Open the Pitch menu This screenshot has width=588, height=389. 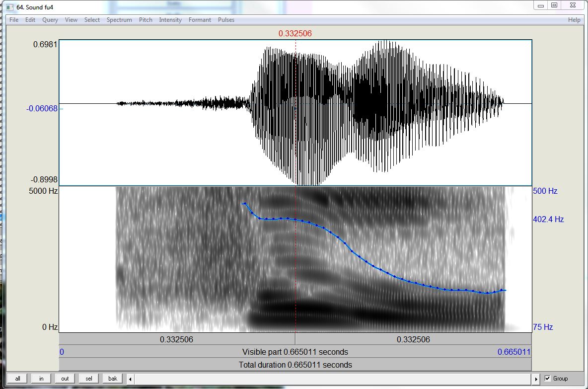point(146,20)
